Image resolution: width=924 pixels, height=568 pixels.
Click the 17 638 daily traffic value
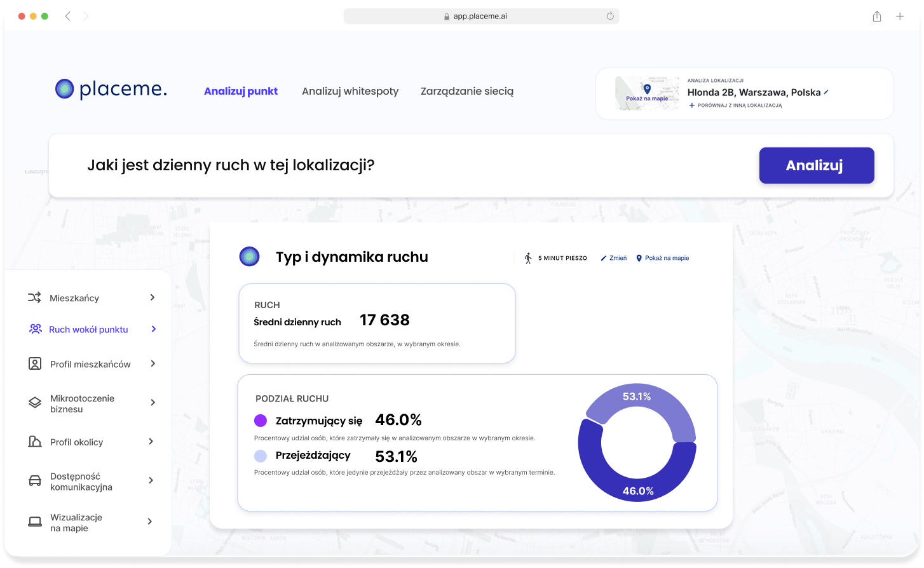tap(384, 320)
